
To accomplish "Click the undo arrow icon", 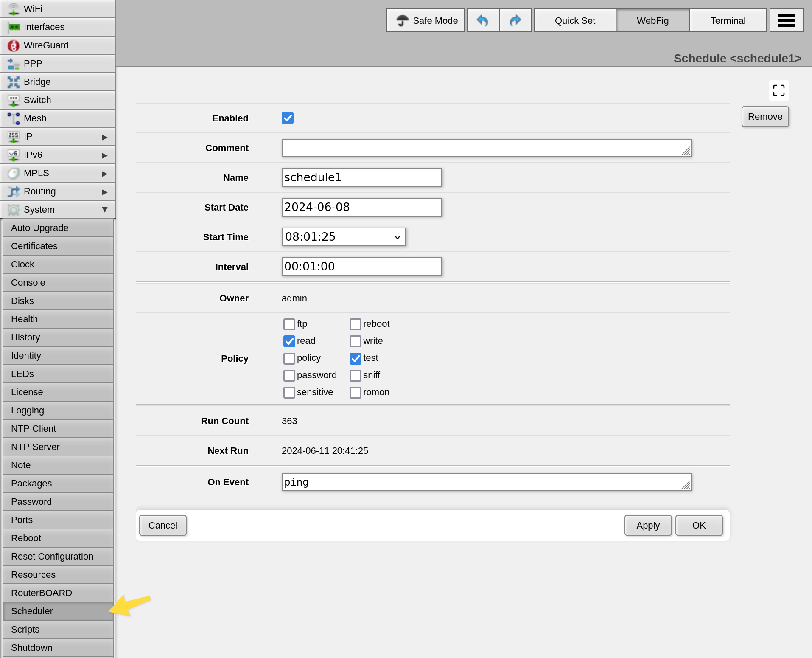I will pyautogui.click(x=482, y=20).
